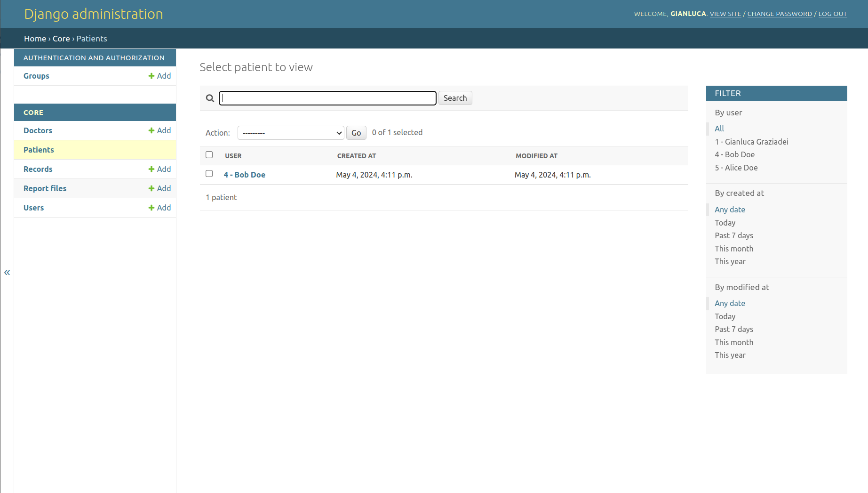Add a new Record
The image size is (868, 493).
(x=159, y=169)
